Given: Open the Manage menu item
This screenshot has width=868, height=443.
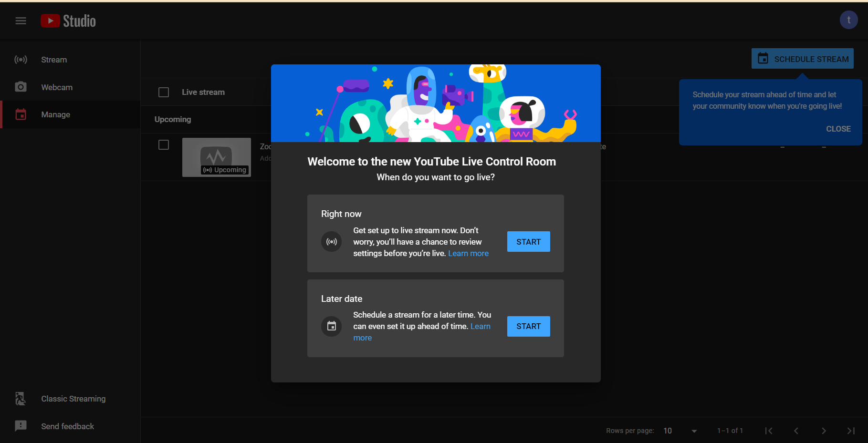Looking at the screenshot, I should click(x=70, y=114).
